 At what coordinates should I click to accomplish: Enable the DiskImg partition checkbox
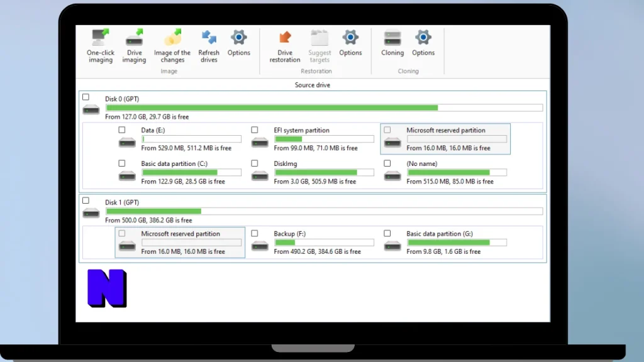255,163
